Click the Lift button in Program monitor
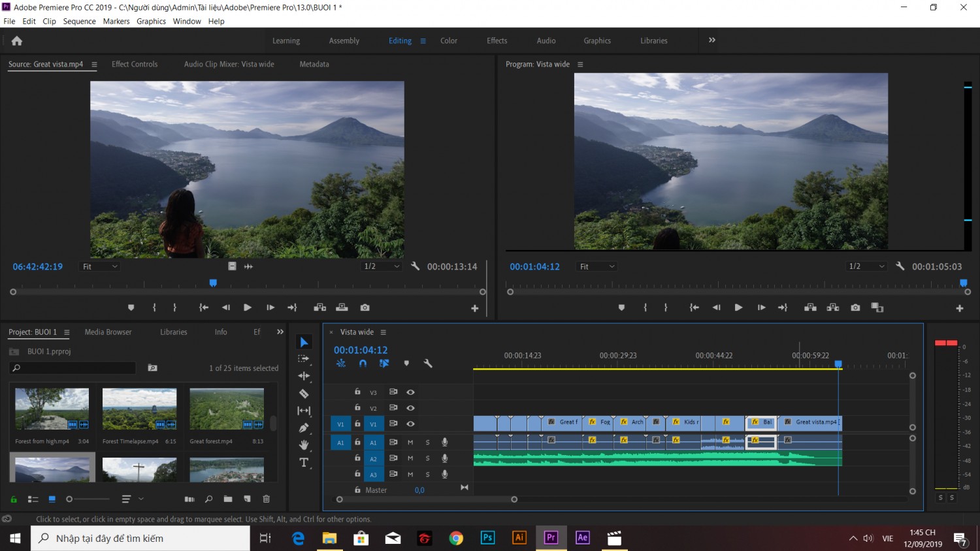 (810, 307)
